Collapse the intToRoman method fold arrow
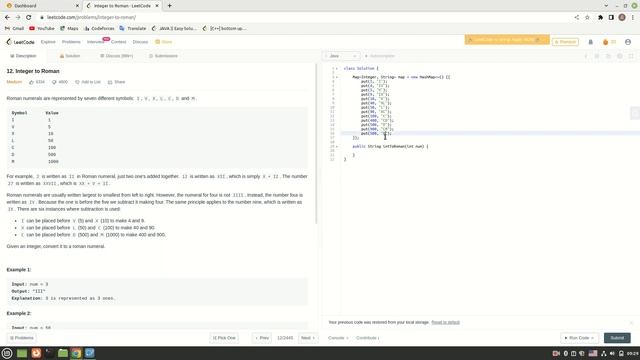 point(337,147)
